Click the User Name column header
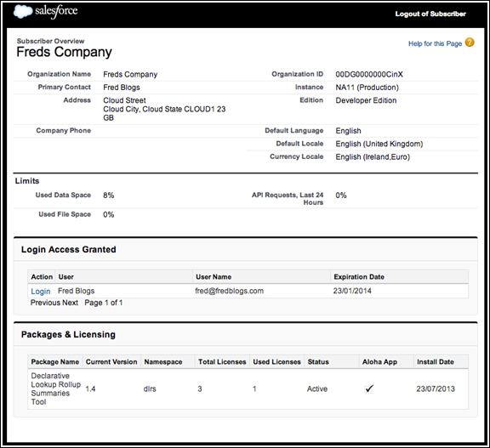490x448 pixels. point(261,277)
